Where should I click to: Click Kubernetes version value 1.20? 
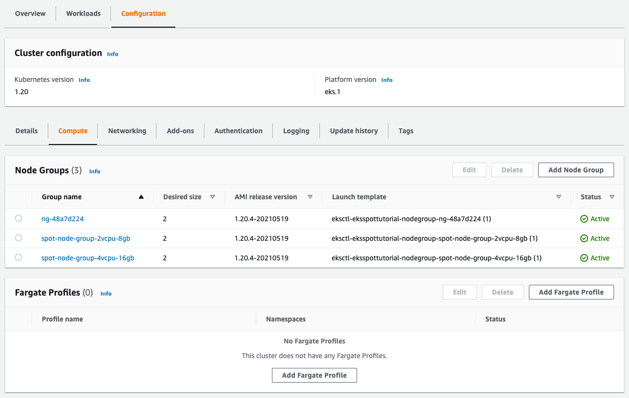[22, 92]
